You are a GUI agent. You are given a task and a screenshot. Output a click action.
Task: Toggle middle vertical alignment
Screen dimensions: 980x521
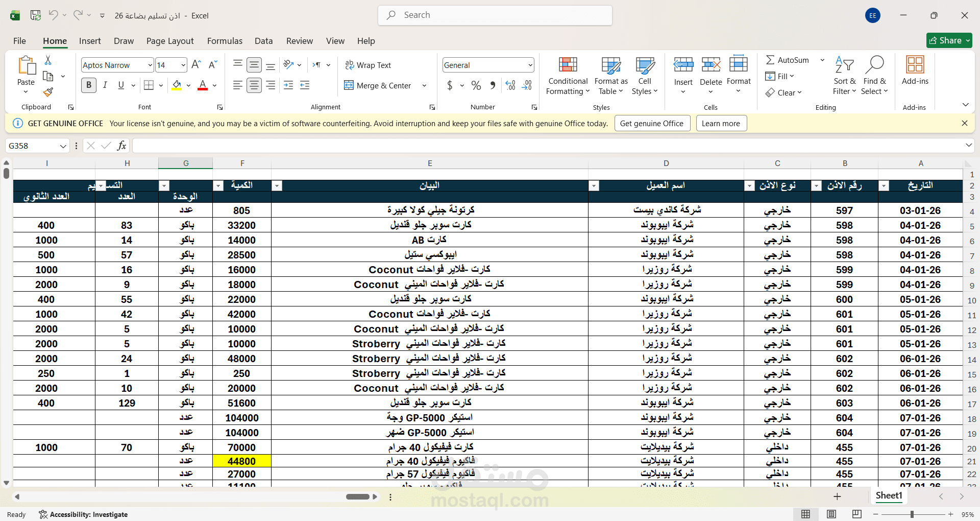point(254,65)
